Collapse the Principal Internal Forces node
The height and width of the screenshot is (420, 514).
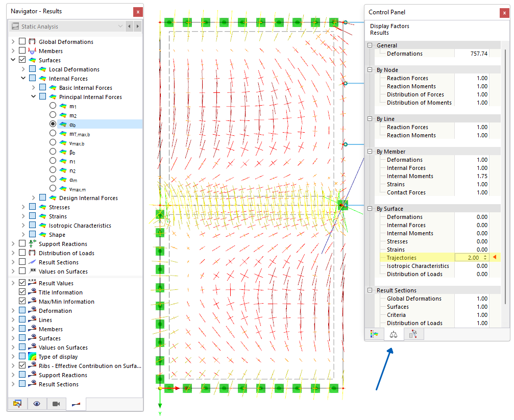click(34, 97)
